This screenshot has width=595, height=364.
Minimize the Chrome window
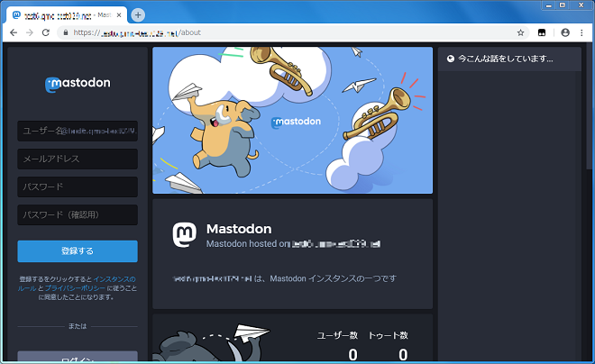tap(549, 5)
